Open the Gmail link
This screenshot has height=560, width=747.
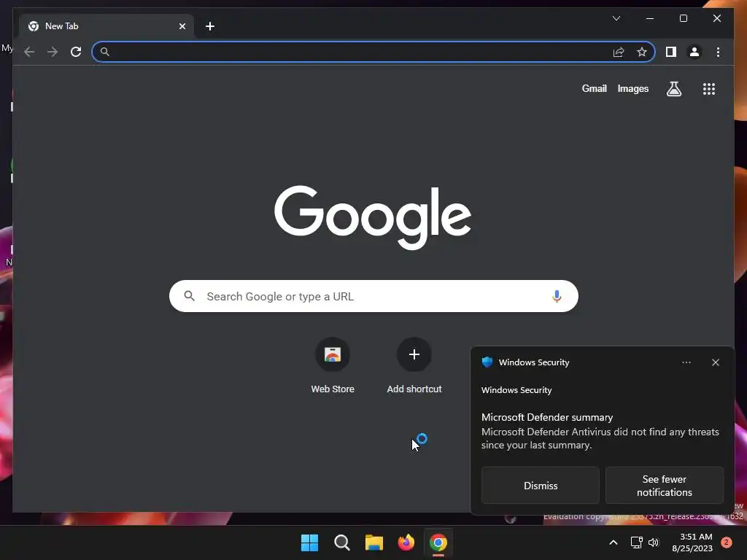click(594, 88)
